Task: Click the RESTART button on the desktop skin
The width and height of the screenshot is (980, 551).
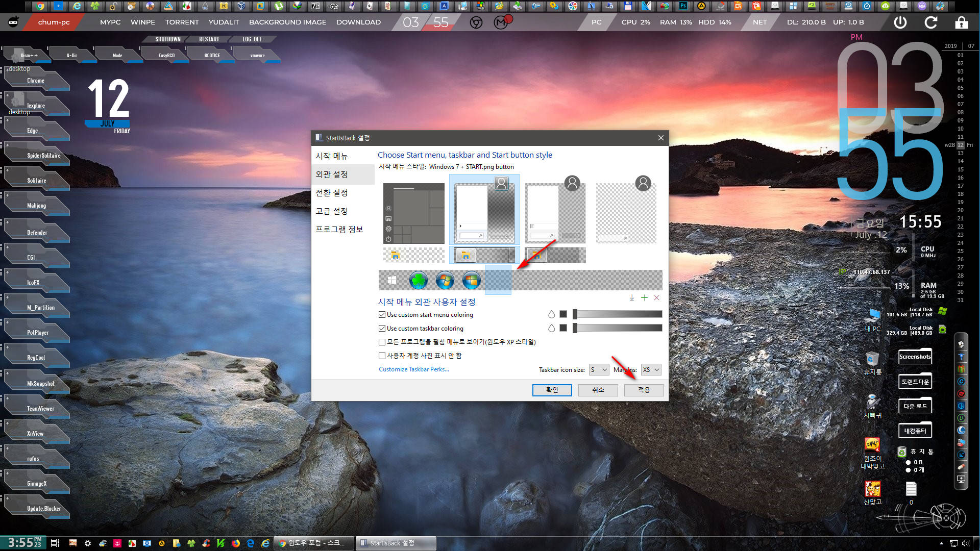Action: point(209,39)
